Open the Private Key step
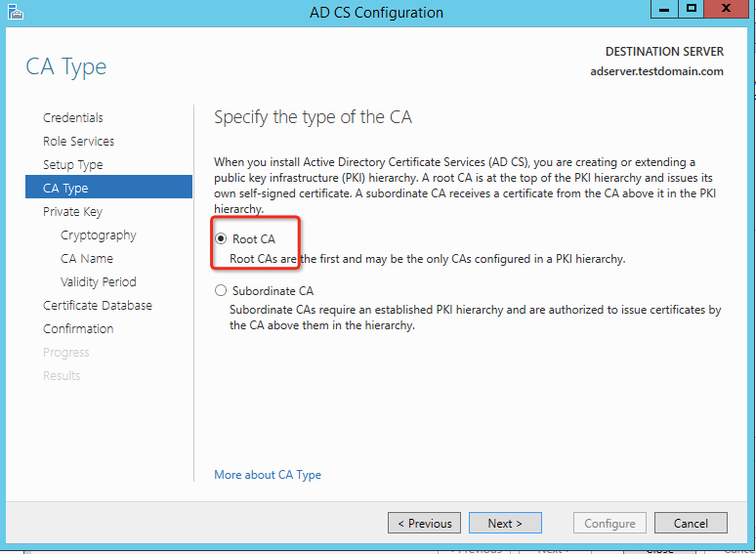The height and width of the screenshot is (554, 756). pyautogui.click(x=72, y=211)
